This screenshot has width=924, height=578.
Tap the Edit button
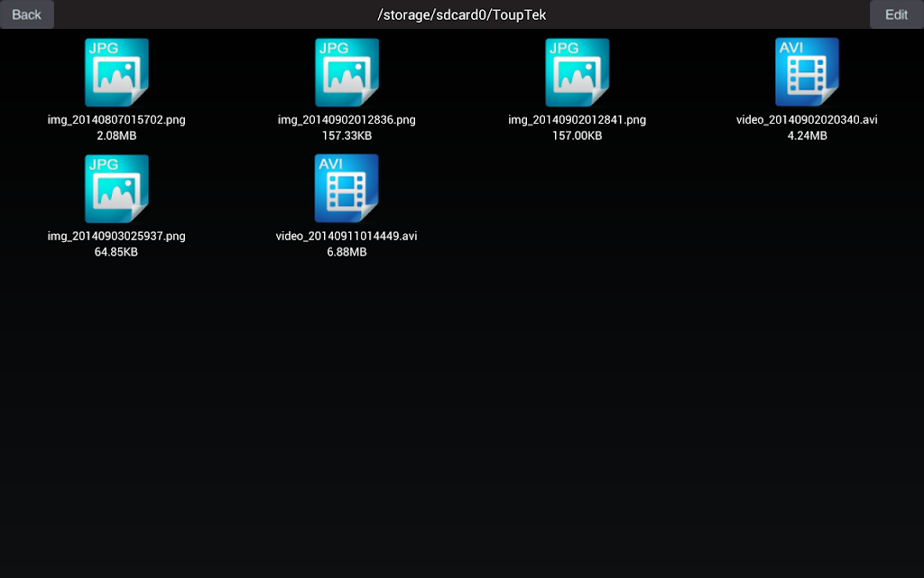896,14
